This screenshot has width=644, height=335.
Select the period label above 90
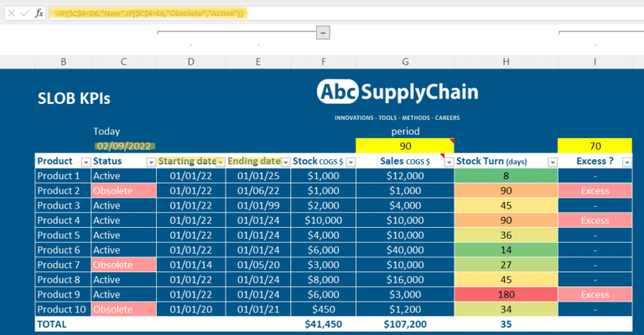point(405,131)
